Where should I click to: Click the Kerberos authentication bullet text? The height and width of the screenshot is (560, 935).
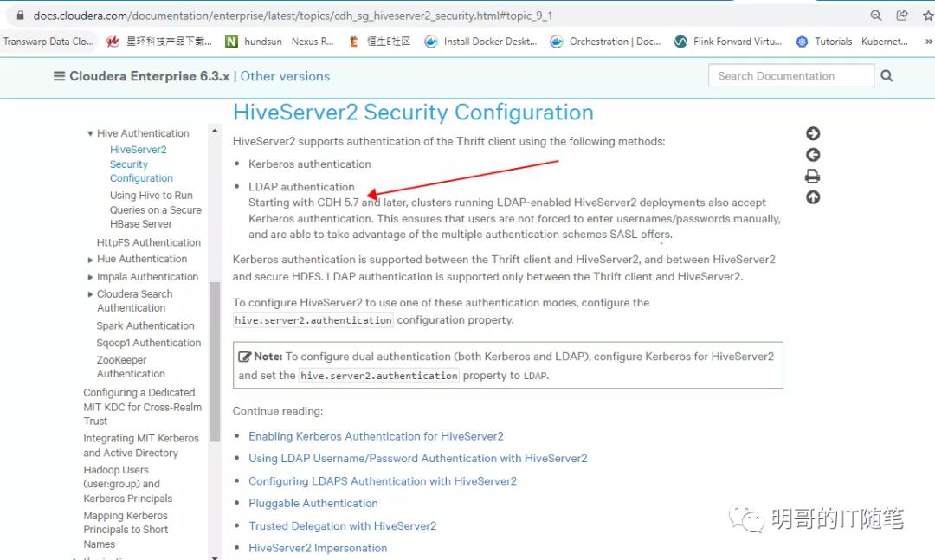coord(309,164)
